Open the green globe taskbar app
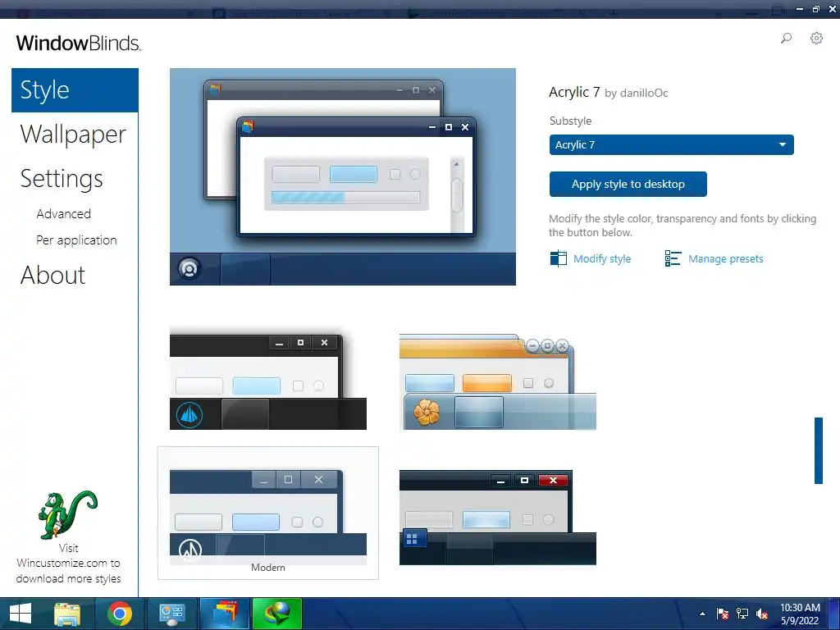Image resolution: width=840 pixels, height=630 pixels. pos(277,614)
